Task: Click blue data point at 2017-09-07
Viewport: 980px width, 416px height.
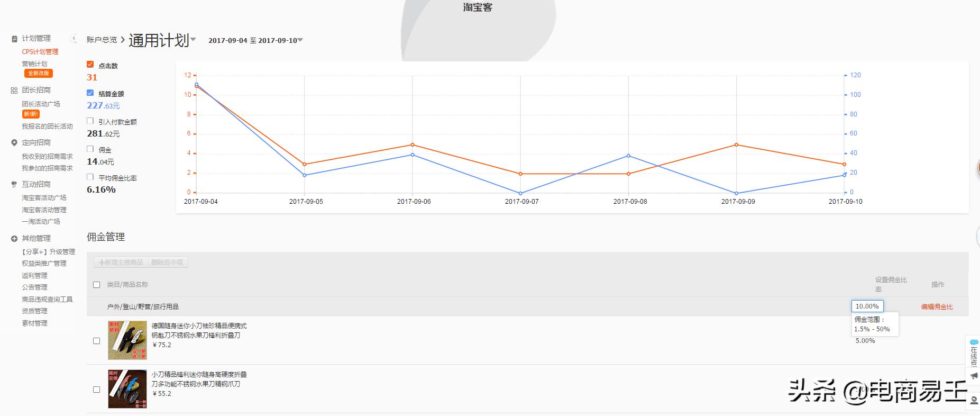Action: [x=520, y=194]
